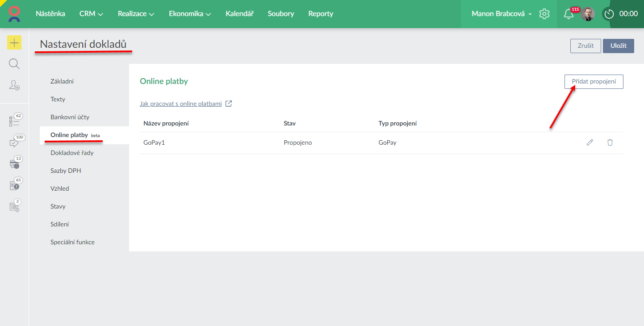Edit the GoPay1 connection with pencil icon

(x=590, y=142)
